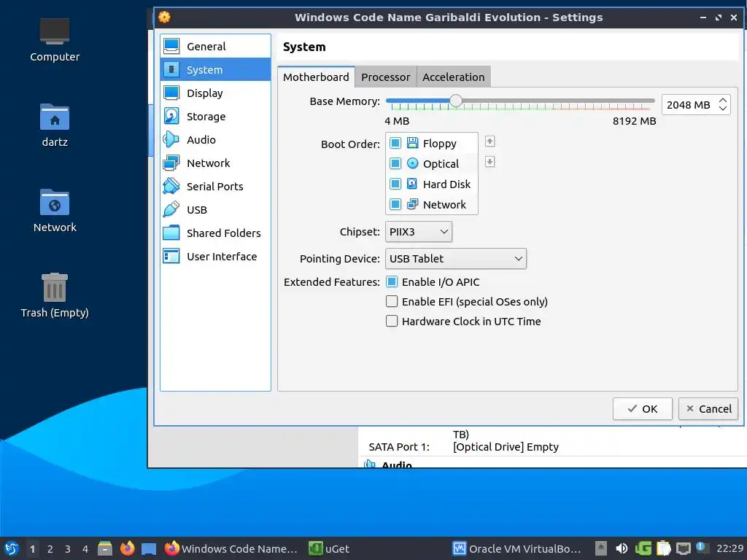Switch to workspace 2 in pager

50,549
